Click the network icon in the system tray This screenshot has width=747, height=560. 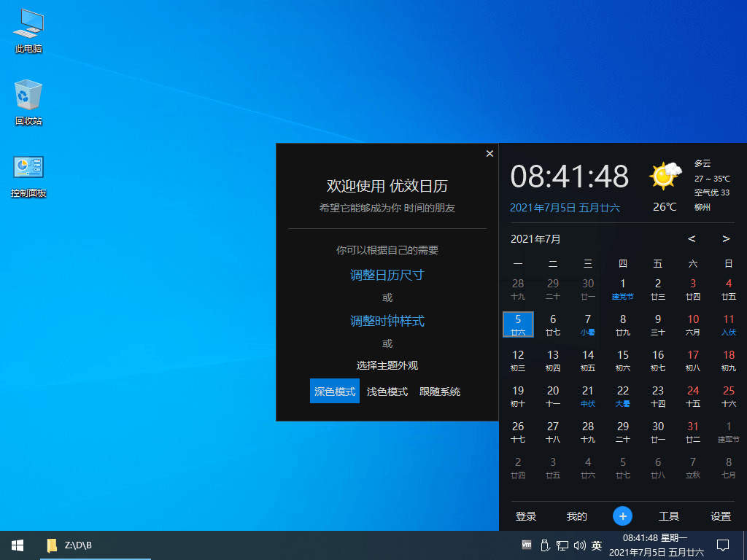point(562,545)
